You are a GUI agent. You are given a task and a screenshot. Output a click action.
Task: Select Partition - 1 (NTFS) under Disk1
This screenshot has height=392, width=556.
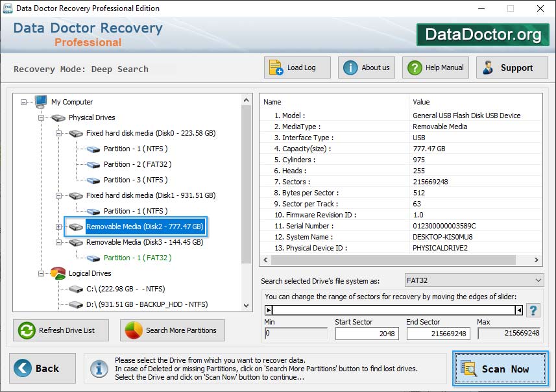tap(136, 211)
